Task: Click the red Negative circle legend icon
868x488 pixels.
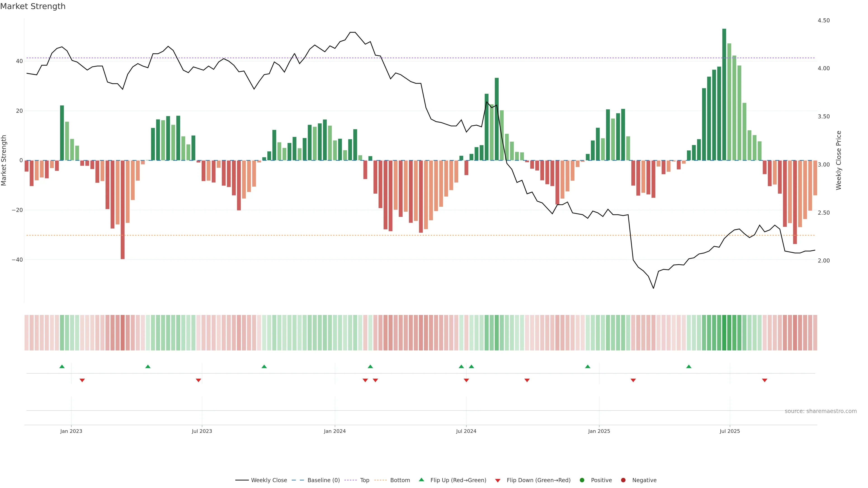Action: click(x=623, y=480)
